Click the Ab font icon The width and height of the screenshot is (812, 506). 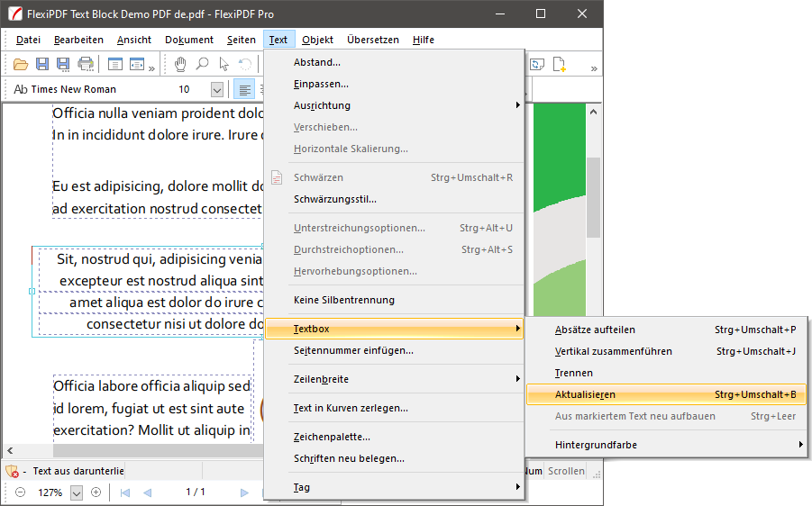pyautogui.click(x=21, y=89)
